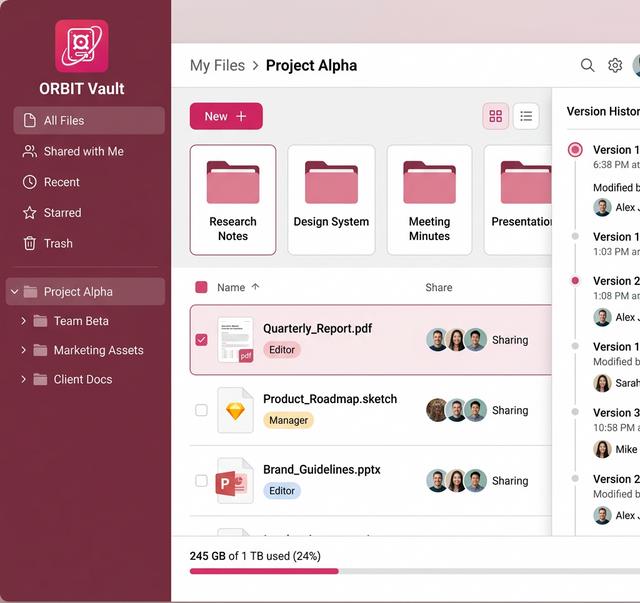The width and height of the screenshot is (640, 603).
Task: Open Quarterly_Report.pdf file icon
Action: pos(235,340)
